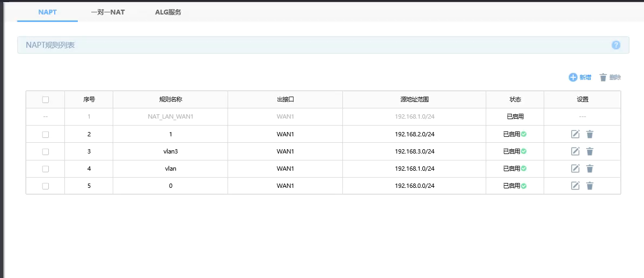Click source range 192.168.3.0/24
The height and width of the screenshot is (278, 644).
point(414,151)
